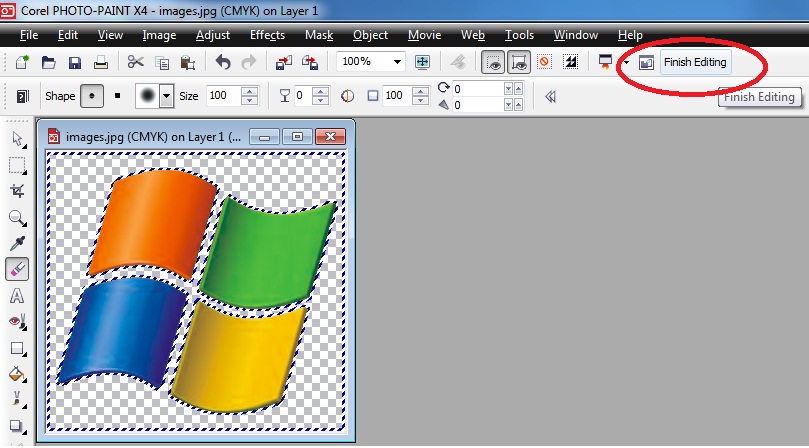
Task: Click the nib Size input field
Action: pos(223,95)
